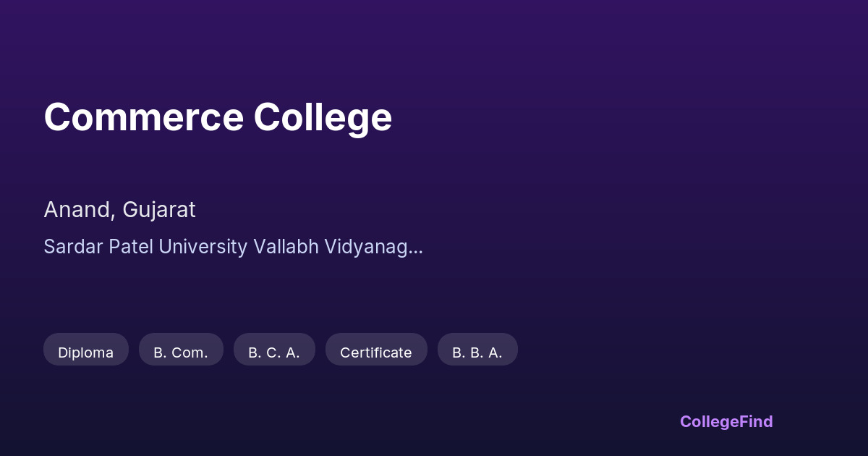Viewport: 868px width, 456px height.
Task: Click the "College" part of the CollegeFind logo
Action: pos(710,421)
